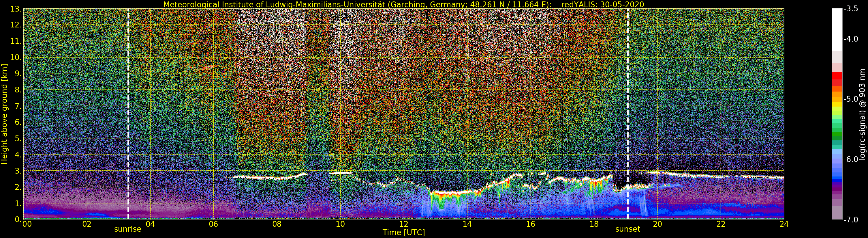The height and width of the screenshot is (238, 868).
Task: Click the time axis tick label '20'
Action: pos(657,224)
